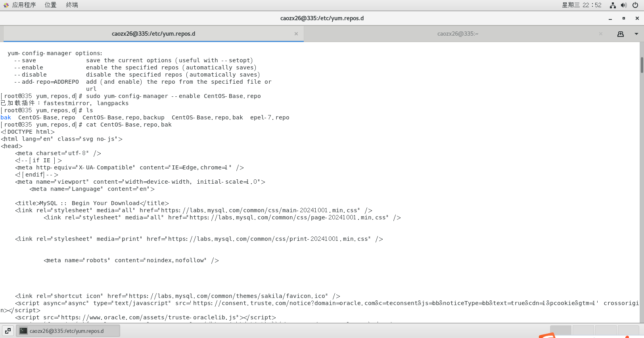Close the caozx26@335:~ terminal tab
Screen dimensions: 644x338
pyautogui.click(x=601, y=34)
